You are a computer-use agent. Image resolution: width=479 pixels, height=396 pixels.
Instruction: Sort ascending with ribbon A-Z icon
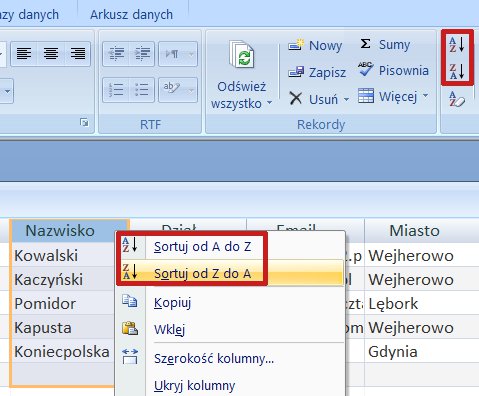pyautogui.click(x=457, y=44)
